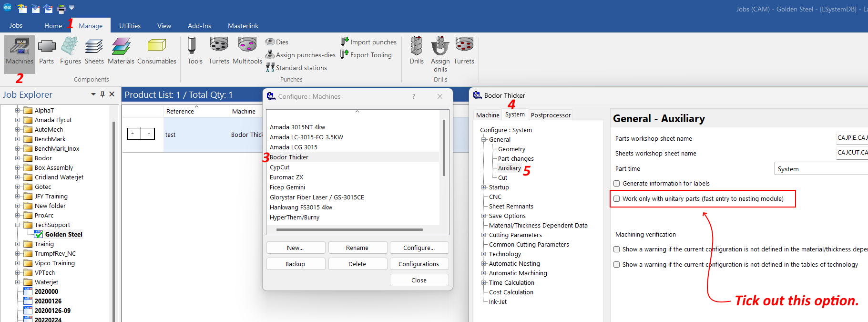Select Amada LCG 3015 in machine list
This screenshot has width=868, height=322.
tap(294, 147)
